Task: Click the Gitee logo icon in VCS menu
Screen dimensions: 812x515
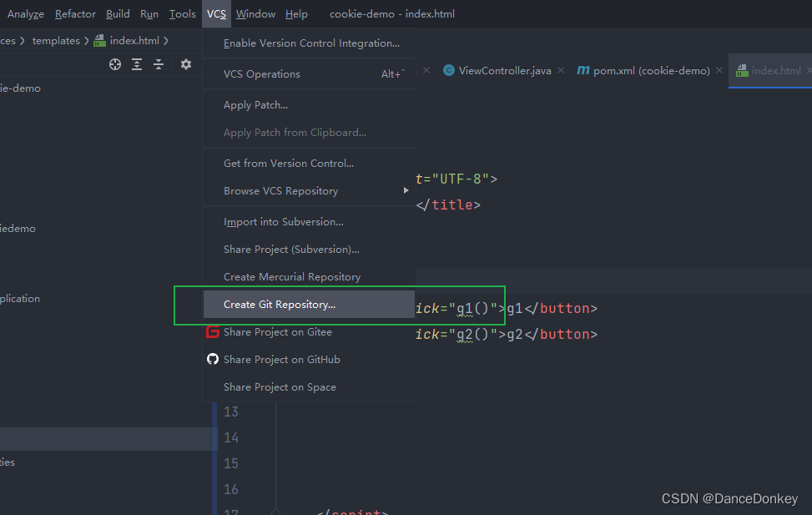Action: (x=213, y=331)
